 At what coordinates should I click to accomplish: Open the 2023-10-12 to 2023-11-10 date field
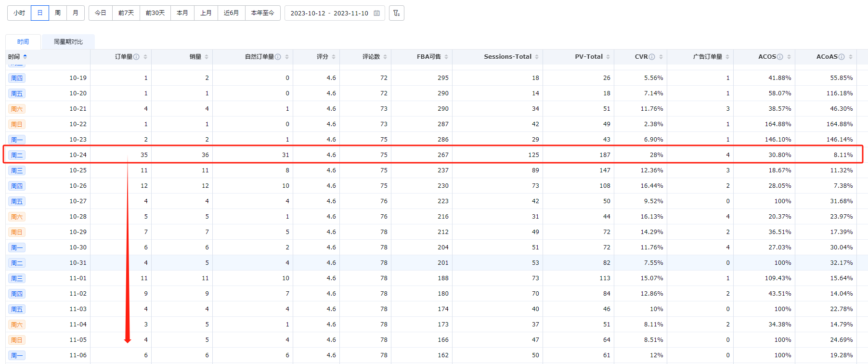pyautogui.click(x=329, y=13)
